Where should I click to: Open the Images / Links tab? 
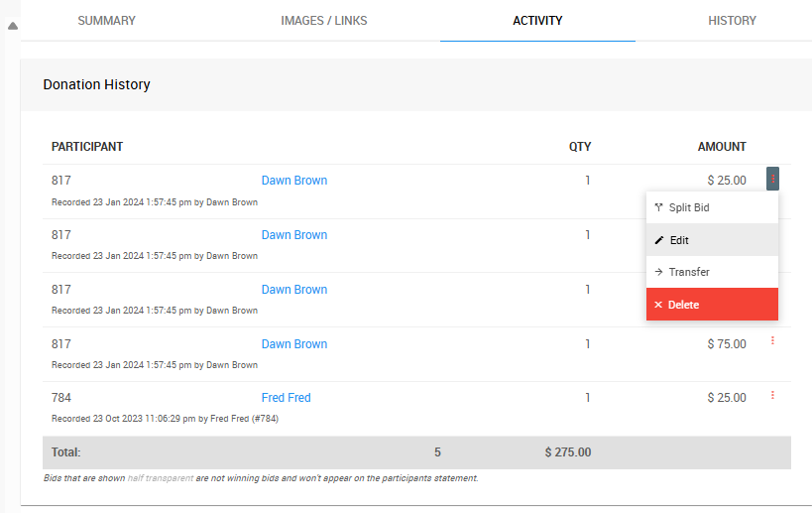[324, 21]
